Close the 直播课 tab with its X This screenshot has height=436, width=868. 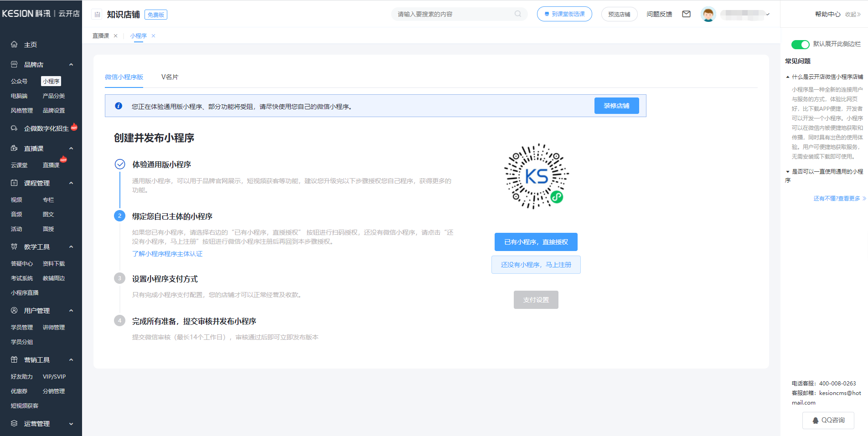pyautogui.click(x=115, y=36)
